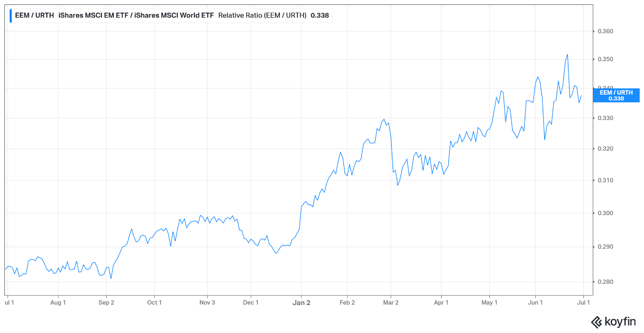This screenshot has width=644, height=333.
Task: Click the iShares MSCI EM ETF / iShares MSCI World ETF legend name
Action: (x=136, y=15)
